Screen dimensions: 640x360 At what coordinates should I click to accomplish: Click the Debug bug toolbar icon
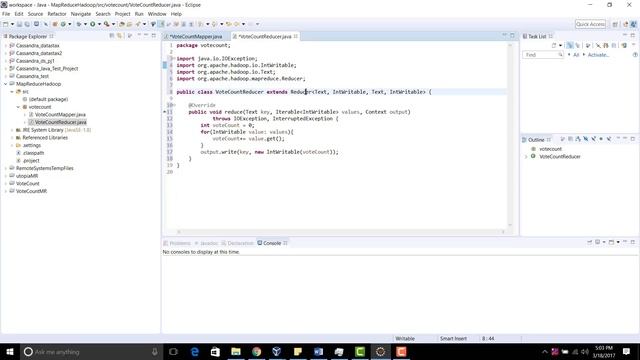(79, 24)
